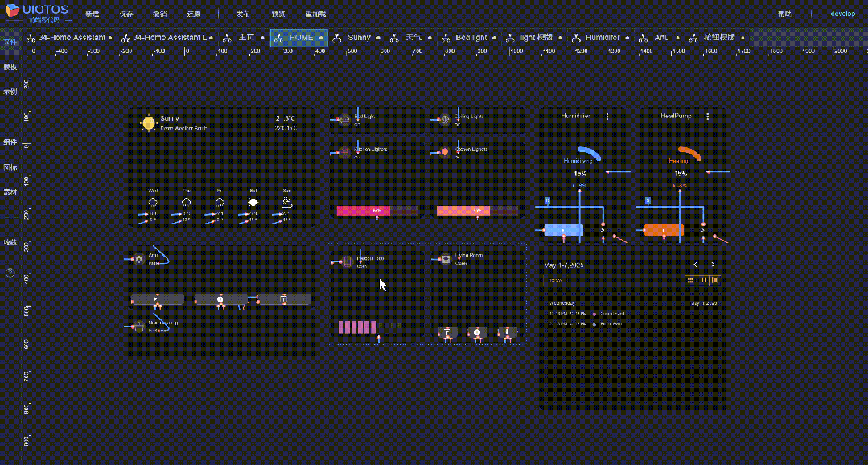This screenshot has width=868, height=465.
Task: Open the Bed light tab
Action: click(470, 38)
